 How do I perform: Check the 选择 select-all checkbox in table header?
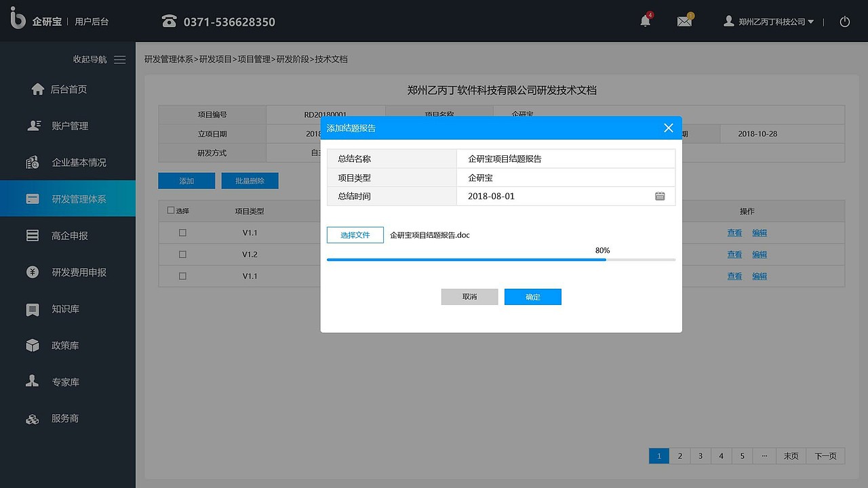tap(170, 210)
